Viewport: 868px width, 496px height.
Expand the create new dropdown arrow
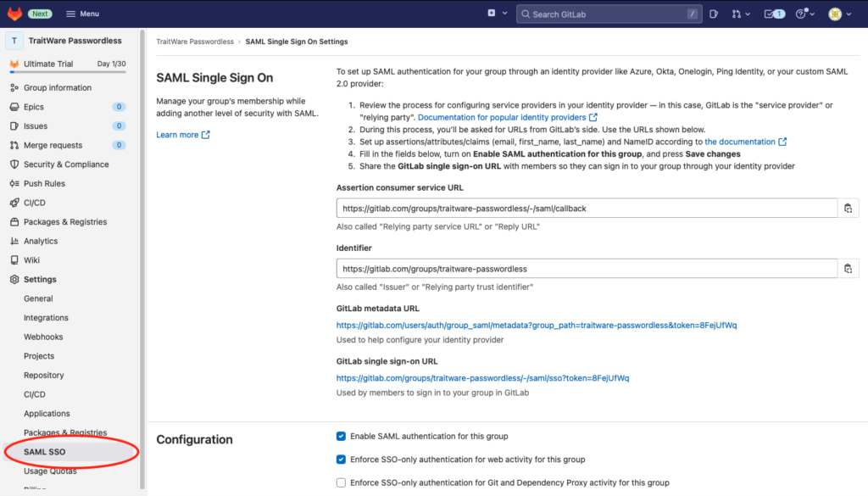(505, 14)
